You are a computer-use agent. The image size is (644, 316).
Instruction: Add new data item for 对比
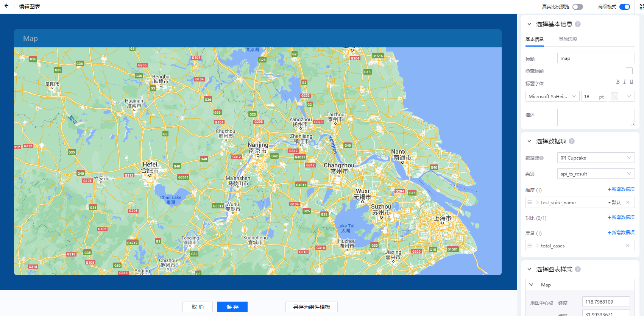click(x=621, y=217)
